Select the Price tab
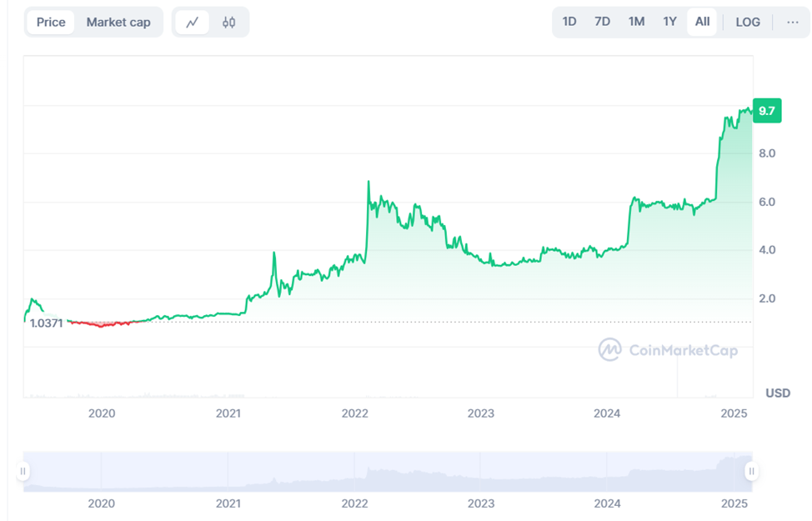This screenshot has height=521, width=812. click(x=51, y=23)
